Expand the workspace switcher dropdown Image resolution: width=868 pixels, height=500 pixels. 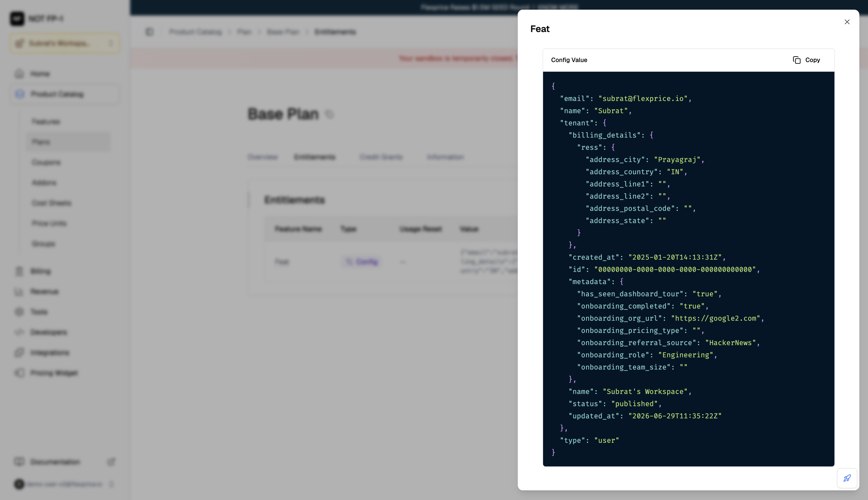(x=65, y=43)
